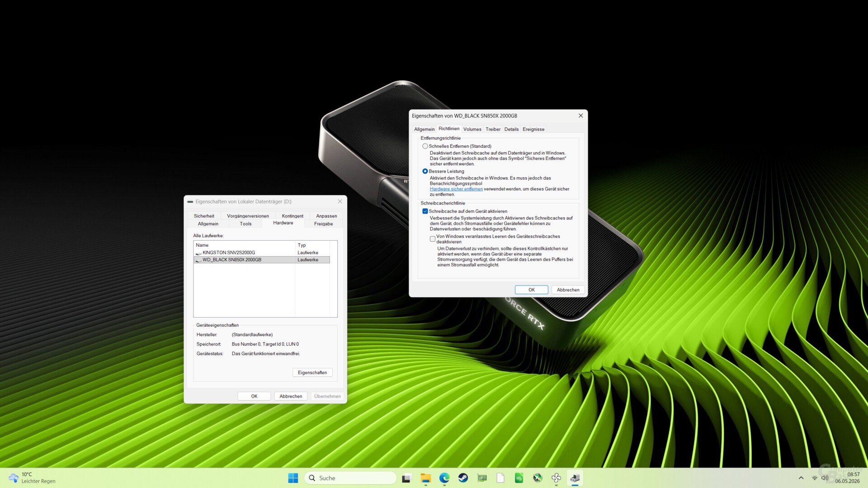Open the weather widget showing 10°C
The image size is (868, 488).
tap(32, 478)
